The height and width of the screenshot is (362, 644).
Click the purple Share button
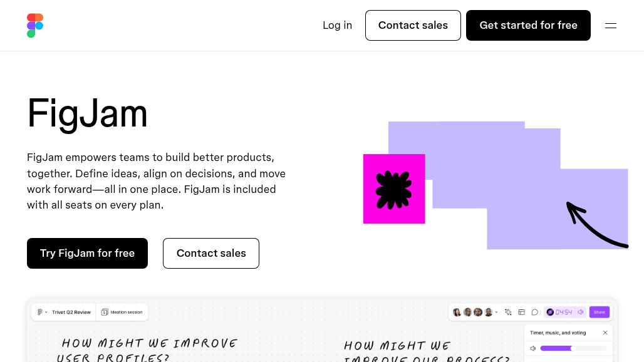click(600, 312)
